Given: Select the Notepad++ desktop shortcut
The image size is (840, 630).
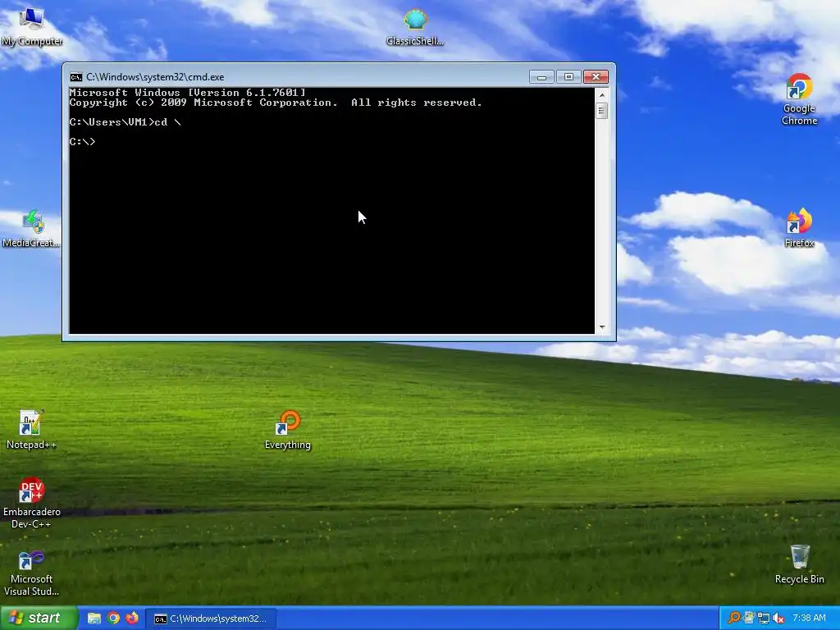Looking at the screenshot, I should coord(31,430).
